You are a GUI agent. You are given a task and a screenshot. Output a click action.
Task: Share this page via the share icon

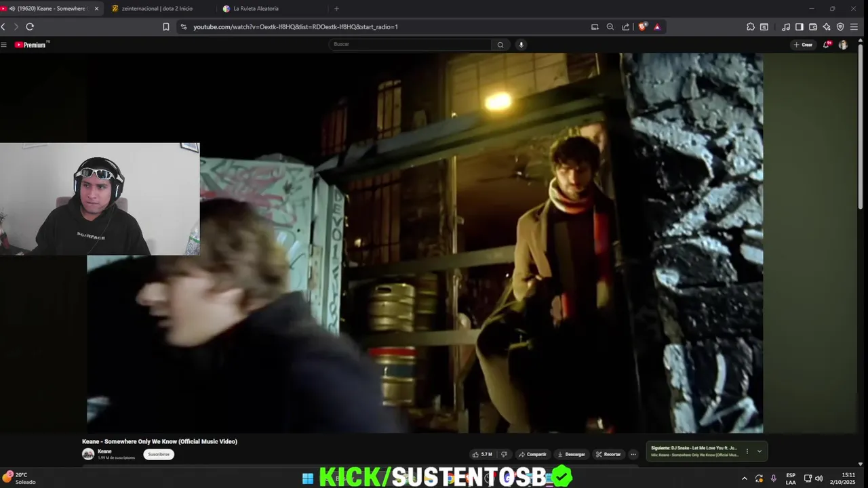pyautogui.click(x=626, y=27)
